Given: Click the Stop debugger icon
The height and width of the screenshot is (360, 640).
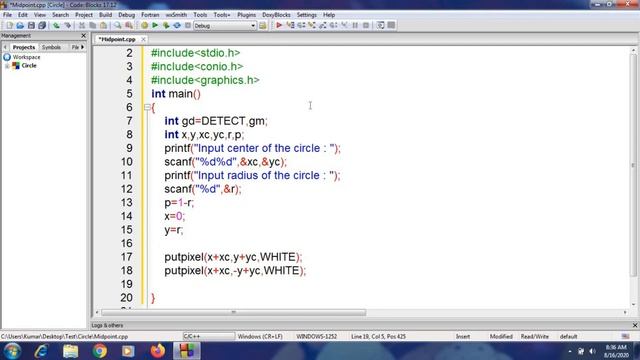Looking at the screenshot, I should [366, 25].
